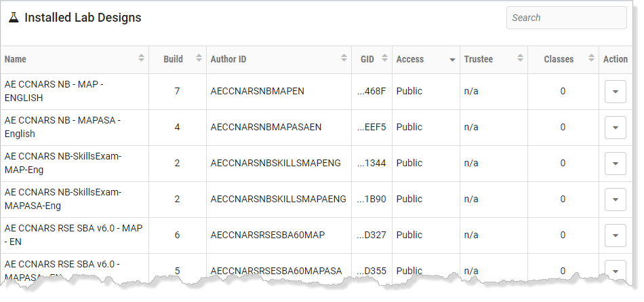
Task: Expand action menu for NB-SkillsExam-MAP-Eng row
Action: tap(616, 164)
